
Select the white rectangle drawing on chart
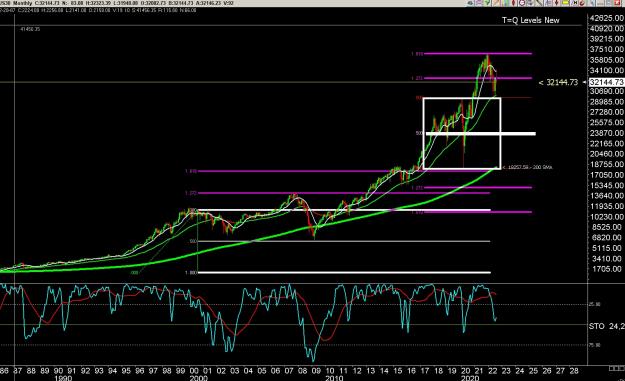(x=462, y=134)
